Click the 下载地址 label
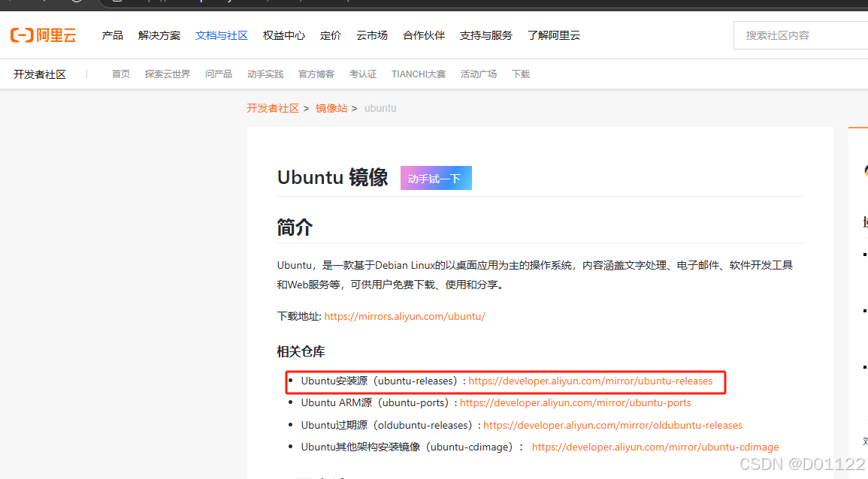 coord(299,316)
